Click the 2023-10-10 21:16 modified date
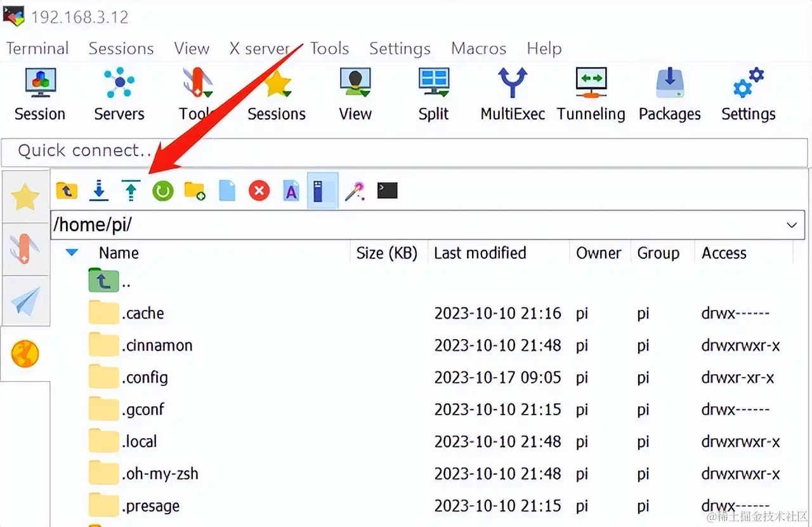The width and height of the screenshot is (812, 527). click(x=498, y=313)
